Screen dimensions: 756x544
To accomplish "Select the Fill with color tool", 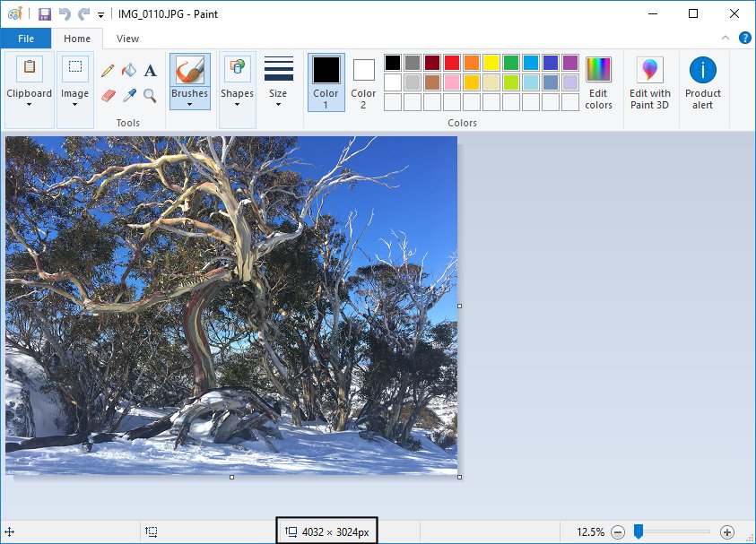I will [129, 70].
